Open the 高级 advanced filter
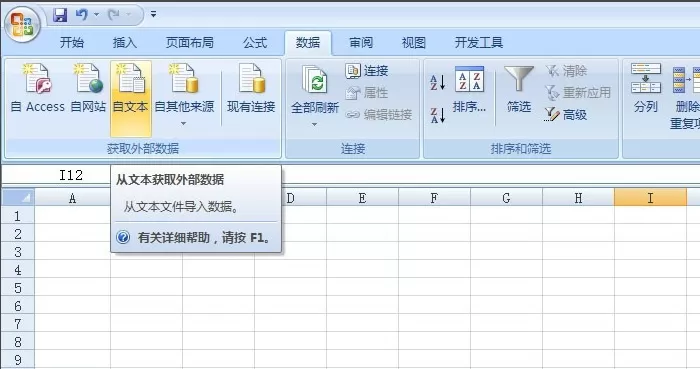 point(566,115)
